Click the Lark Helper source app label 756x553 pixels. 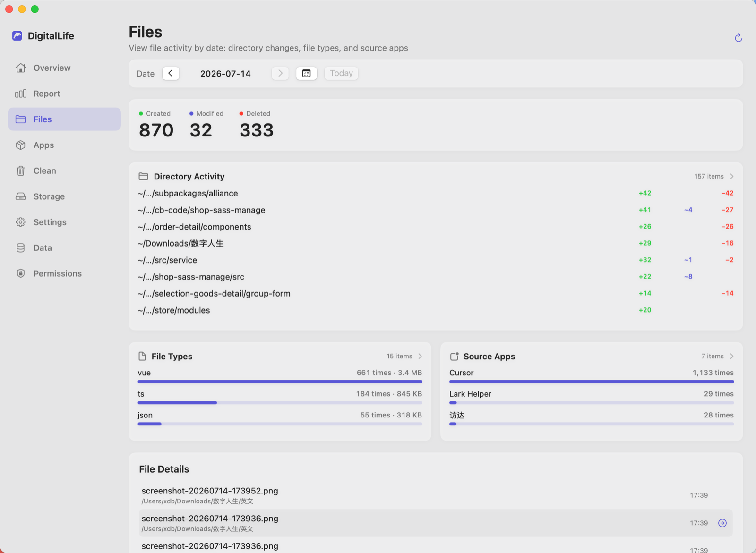[470, 394]
